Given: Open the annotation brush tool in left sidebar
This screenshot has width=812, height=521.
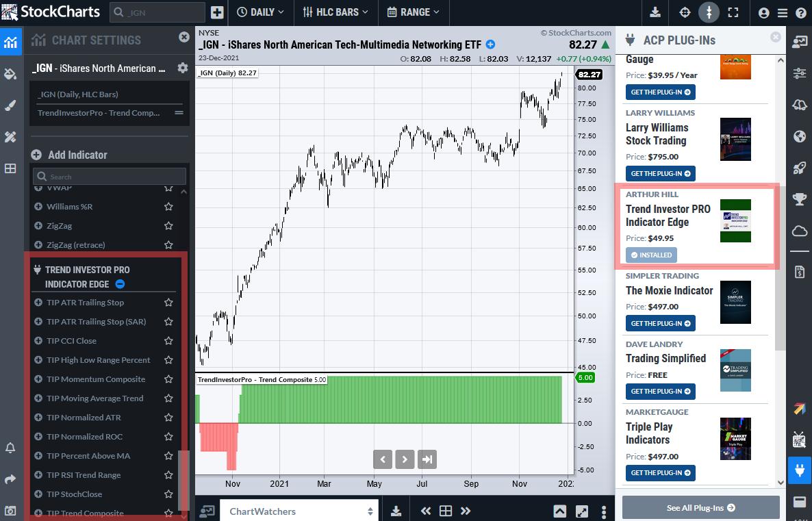Looking at the screenshot, I should (10, 105).
